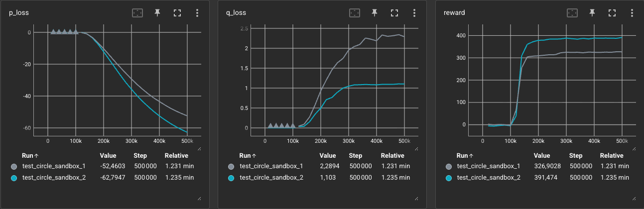Grab resize handle of p_loss chart
Screen dimensions: 644x209
tap(199, 148)
